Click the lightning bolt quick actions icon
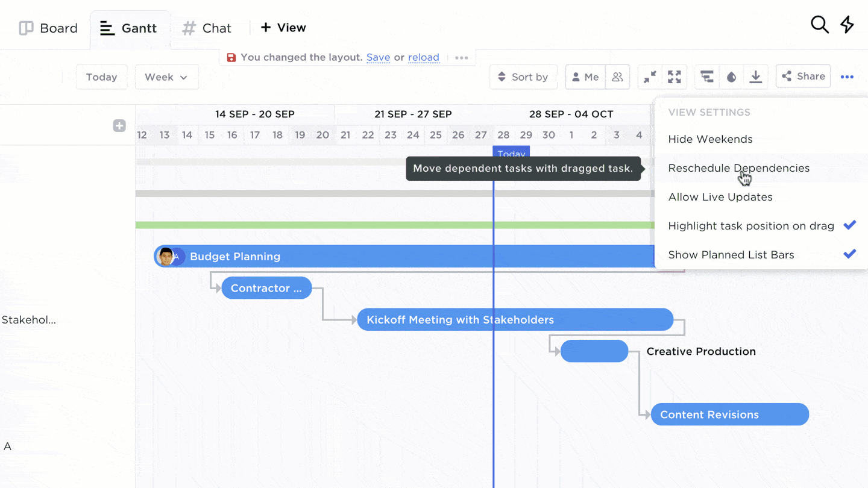 [847, 25]
